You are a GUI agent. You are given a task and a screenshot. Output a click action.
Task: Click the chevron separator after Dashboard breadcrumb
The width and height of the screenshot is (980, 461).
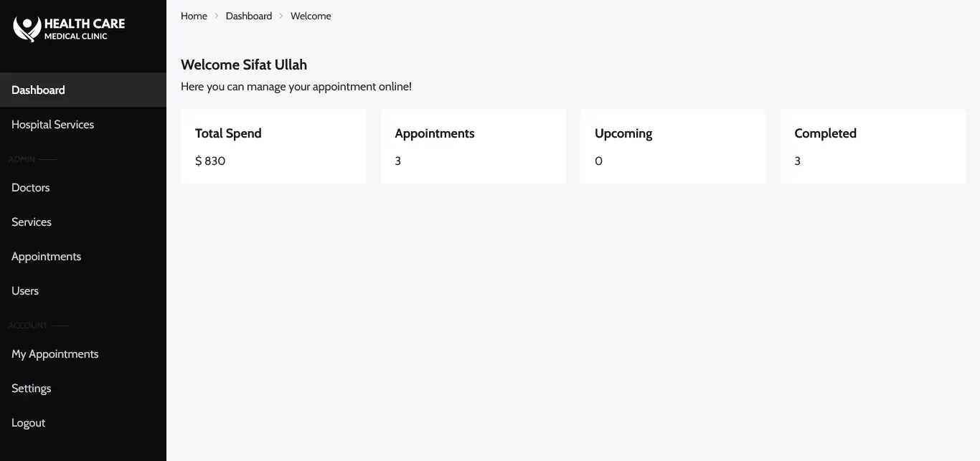(281, 16)
